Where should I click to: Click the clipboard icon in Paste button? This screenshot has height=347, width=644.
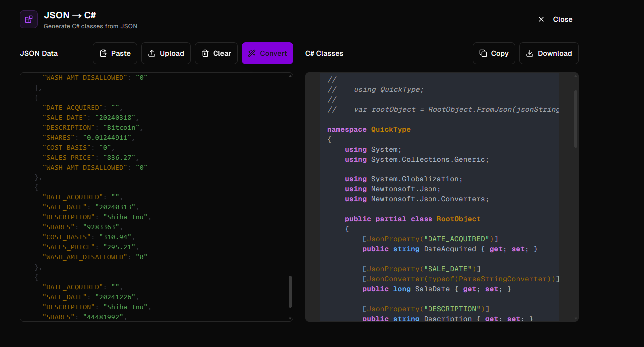[103, 53]
